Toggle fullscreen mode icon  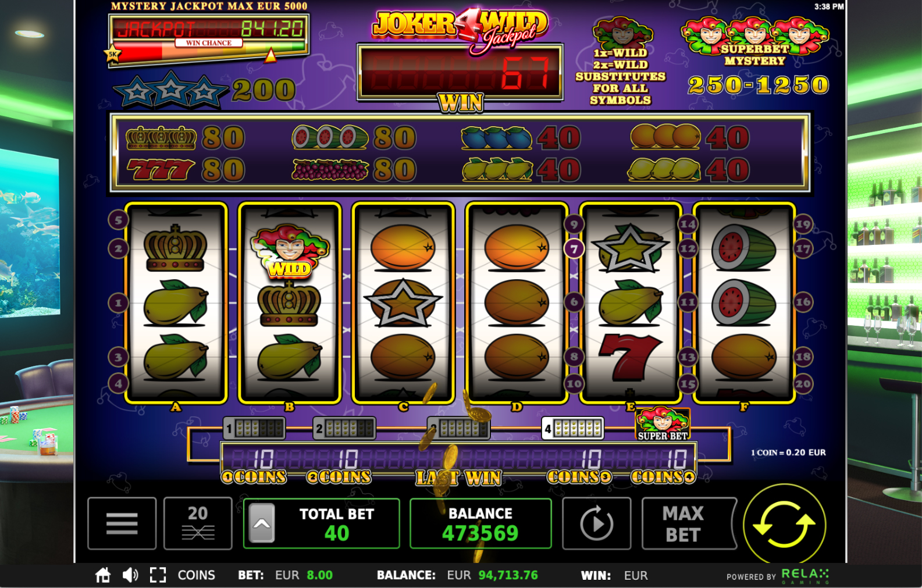point(158,575)
